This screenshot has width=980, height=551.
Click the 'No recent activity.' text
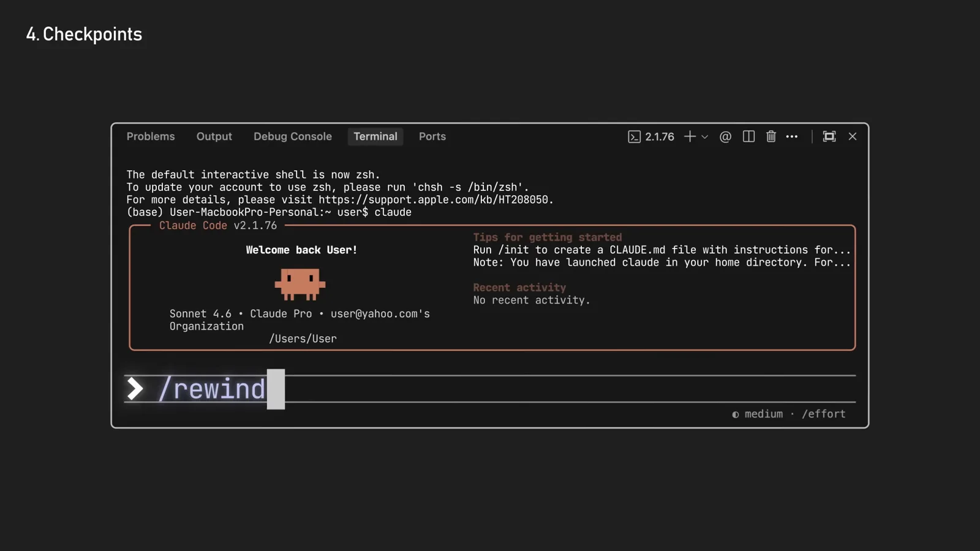[532, 300]
